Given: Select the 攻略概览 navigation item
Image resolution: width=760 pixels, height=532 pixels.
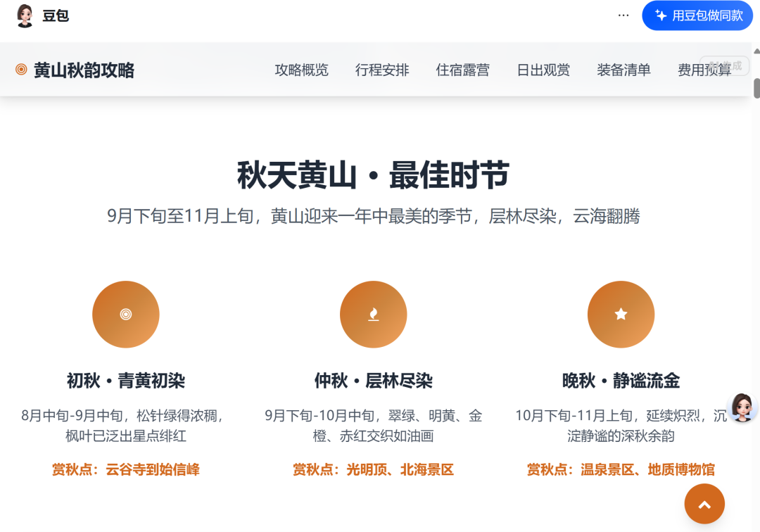Looking at the screenshot, I should coord(301,70).
